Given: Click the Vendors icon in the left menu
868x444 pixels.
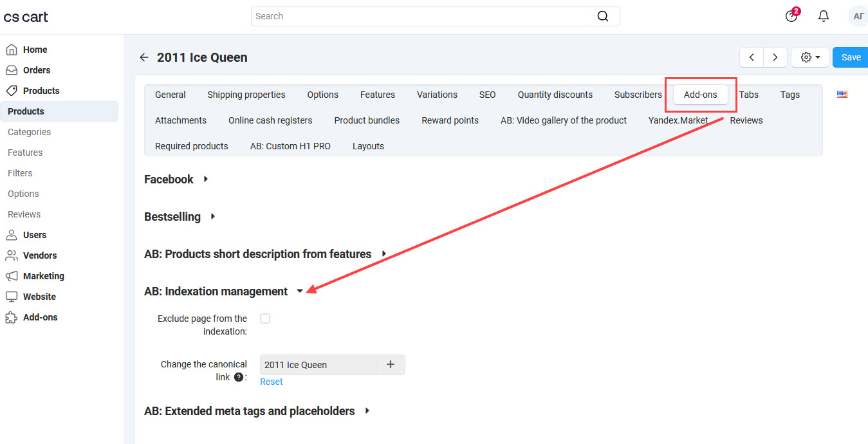Looking at the screenshot, I should (13, 255).
